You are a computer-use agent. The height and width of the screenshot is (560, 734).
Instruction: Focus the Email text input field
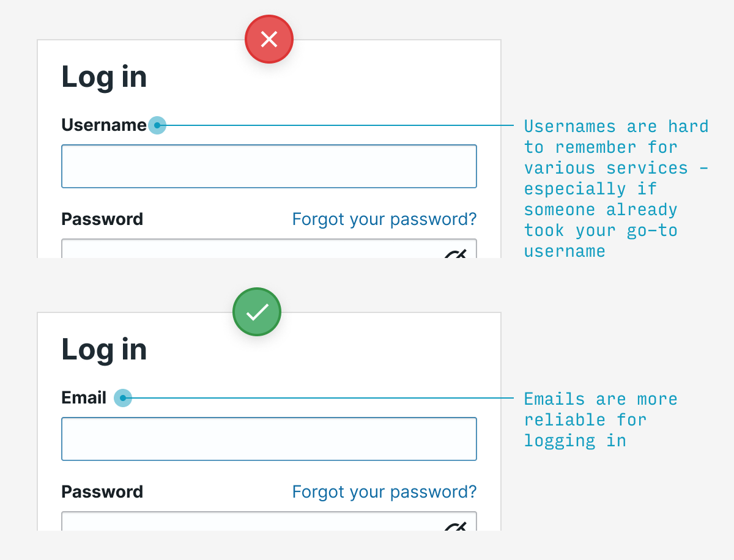click(x=269, y=439)
